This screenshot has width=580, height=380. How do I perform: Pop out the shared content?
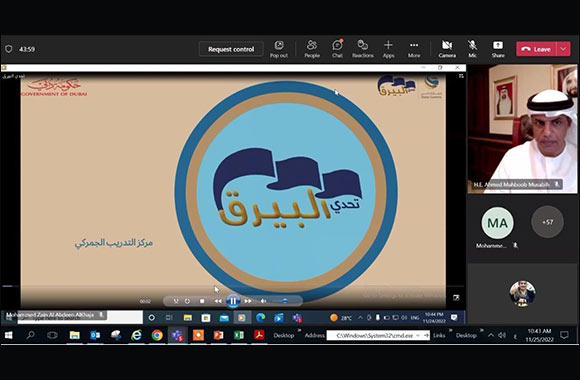click(x=279, y=49)
